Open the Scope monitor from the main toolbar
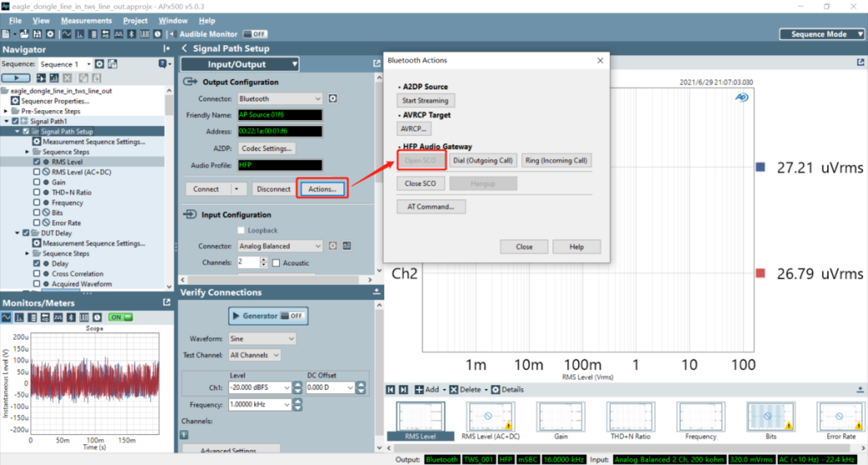868x465 pixels. 67,34
